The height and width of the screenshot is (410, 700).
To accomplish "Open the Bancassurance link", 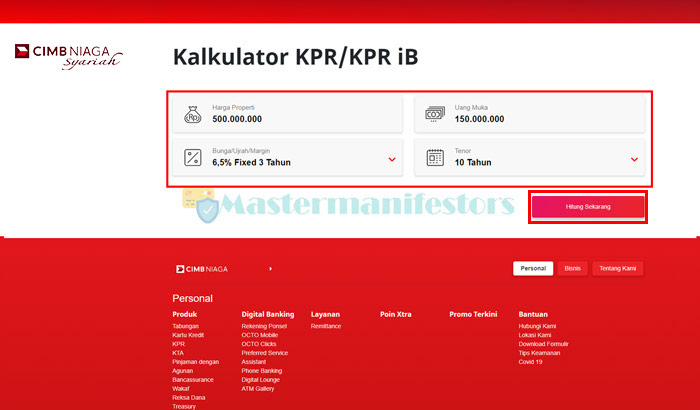I will [193, 380].
